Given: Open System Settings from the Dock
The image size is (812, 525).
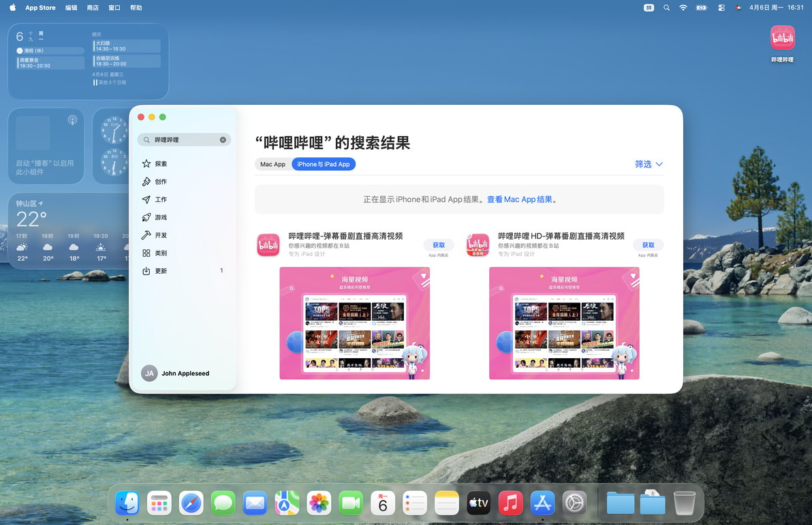Looking at the screenshot, I should click(x=575, y=503).
